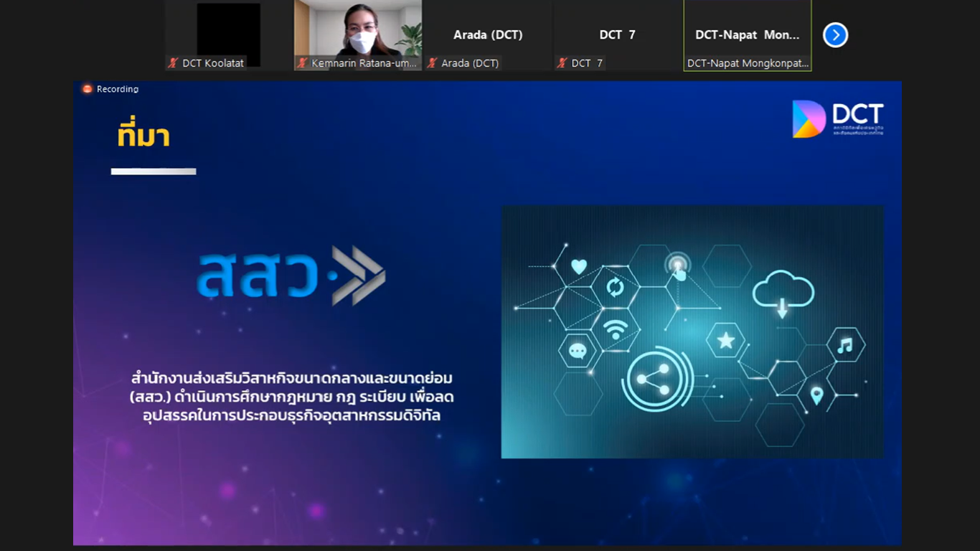Click the muted mic icon beside Arada (DCT) label

[432, 63]
